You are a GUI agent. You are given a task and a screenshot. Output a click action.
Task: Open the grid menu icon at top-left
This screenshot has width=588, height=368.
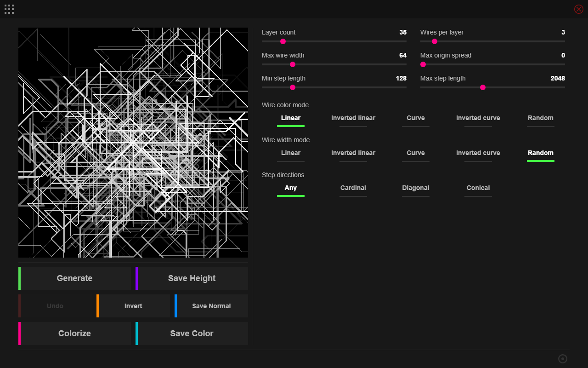pyautogui.click(x=9, y=9)
